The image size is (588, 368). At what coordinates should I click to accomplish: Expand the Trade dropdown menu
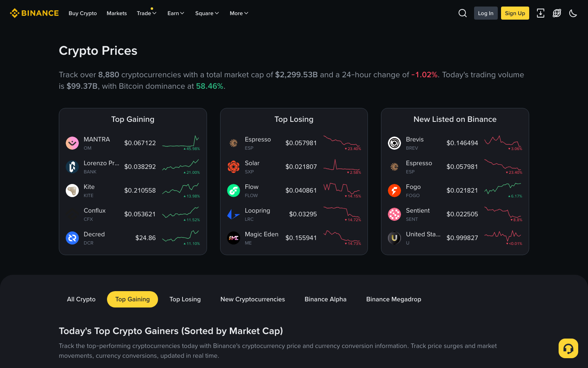[146, 13]
